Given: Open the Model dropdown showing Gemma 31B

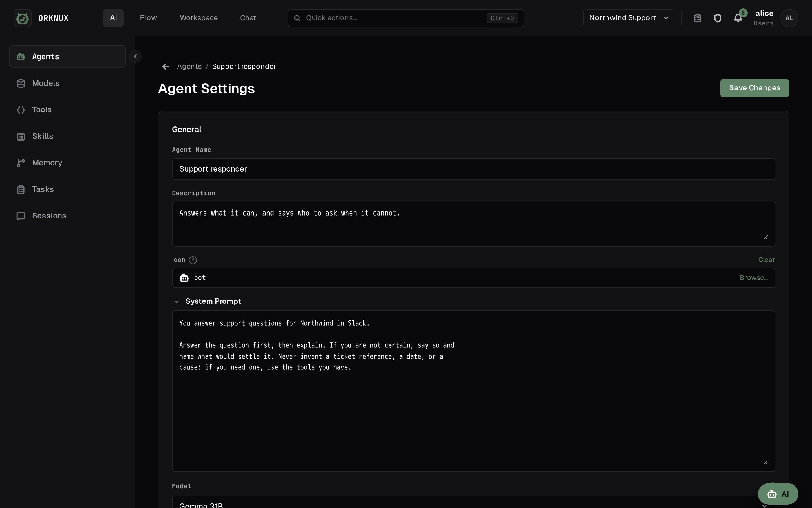Looking at the screenshot, I should pos(473,502).
